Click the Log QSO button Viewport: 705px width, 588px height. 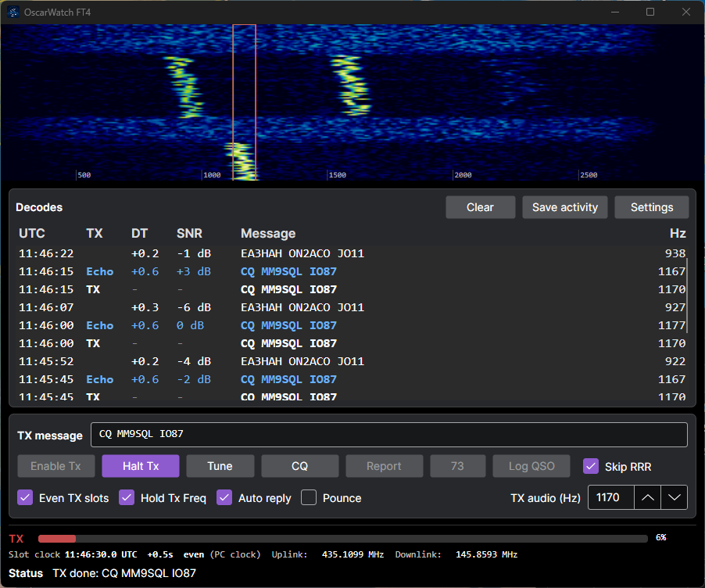pos(531,466)
